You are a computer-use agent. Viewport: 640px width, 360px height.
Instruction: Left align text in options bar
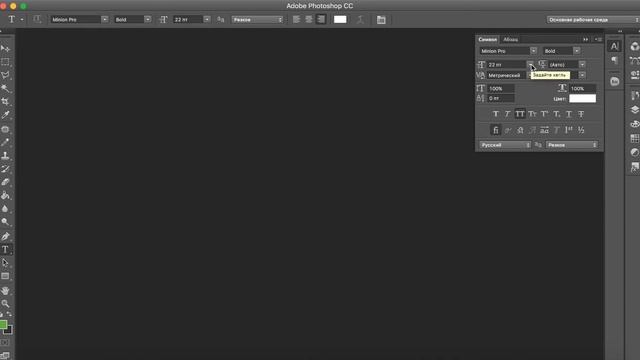coord(296,19)
